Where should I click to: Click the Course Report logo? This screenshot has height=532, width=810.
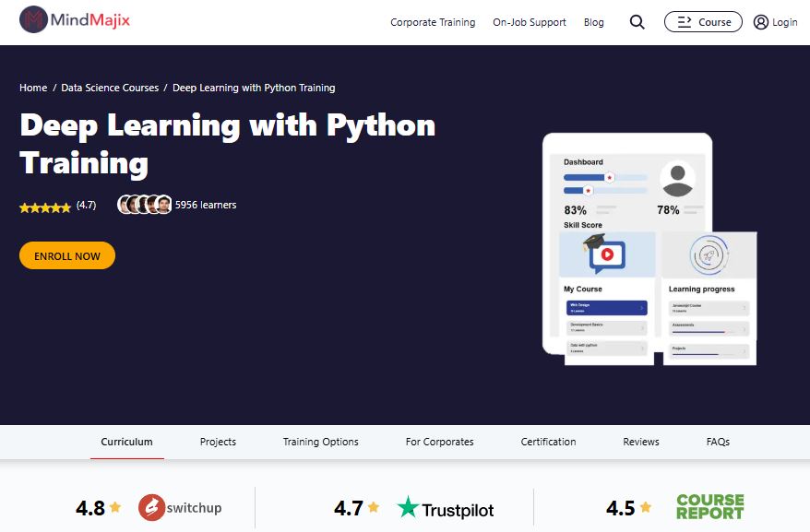(x=709, y=507)
